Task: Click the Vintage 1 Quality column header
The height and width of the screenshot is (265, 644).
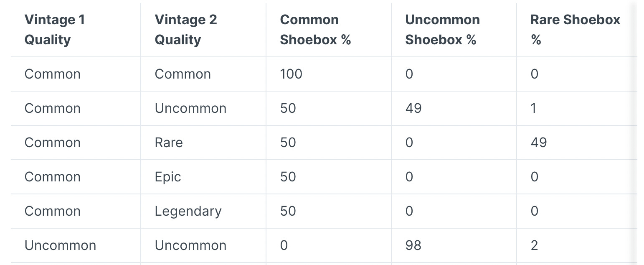Action: tap(55, 30)
